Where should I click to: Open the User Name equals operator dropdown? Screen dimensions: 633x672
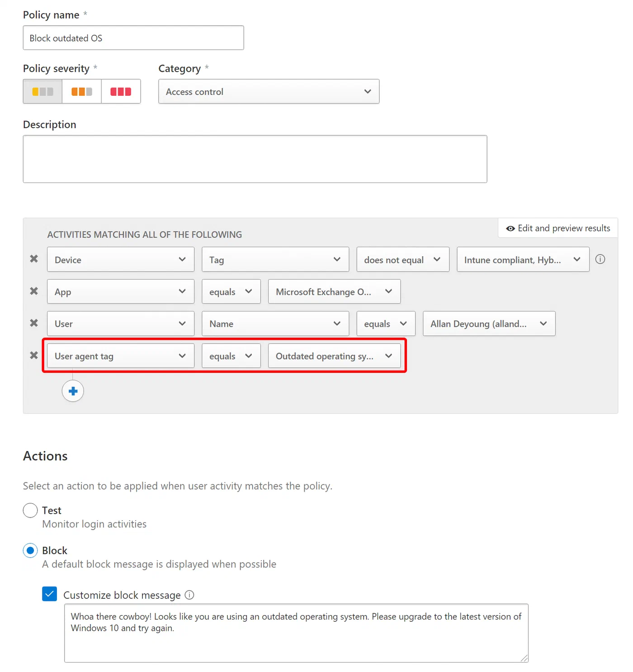point(386,324)
